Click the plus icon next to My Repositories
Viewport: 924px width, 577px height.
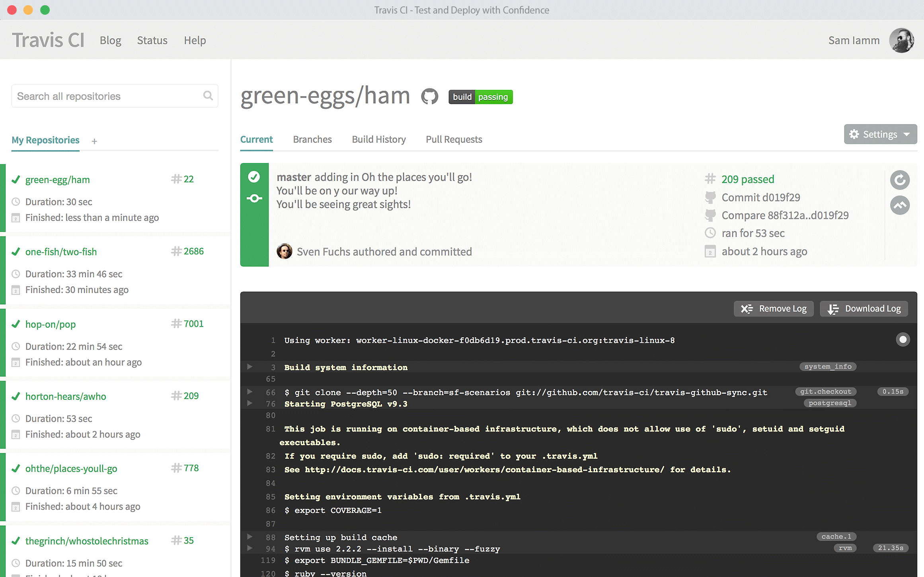tap(94, 141)
